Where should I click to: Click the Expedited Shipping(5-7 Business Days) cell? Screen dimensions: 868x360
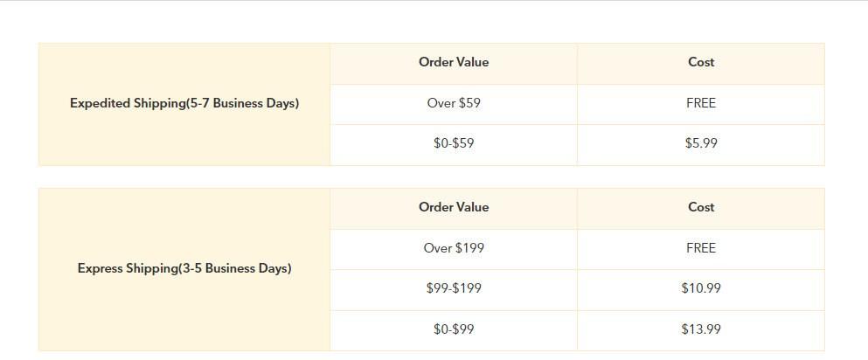pos(184,104)
